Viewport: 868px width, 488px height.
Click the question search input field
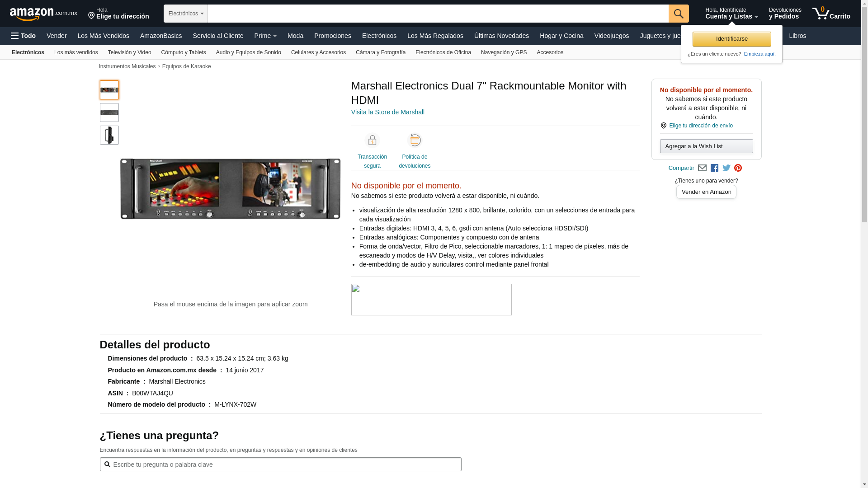[x=280, y=465]
